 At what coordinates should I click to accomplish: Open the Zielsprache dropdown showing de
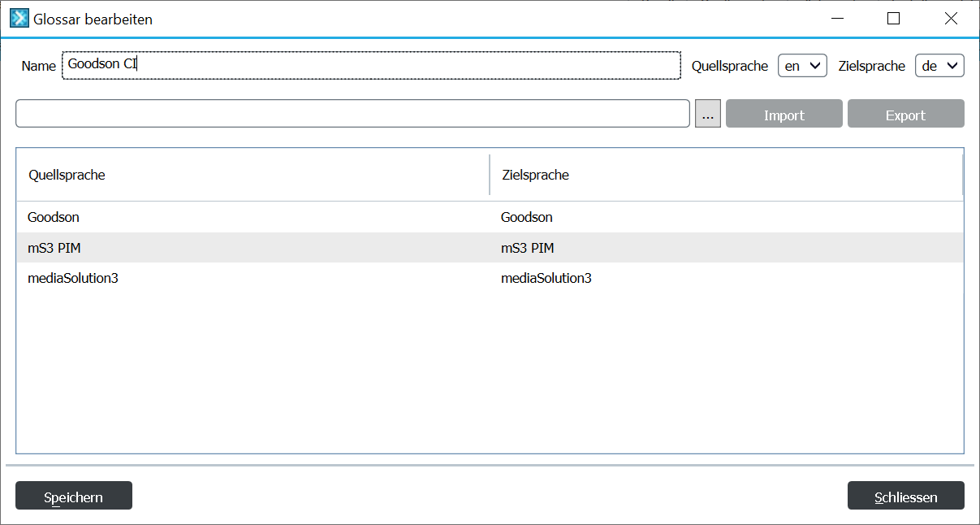[x=939, y=66]
